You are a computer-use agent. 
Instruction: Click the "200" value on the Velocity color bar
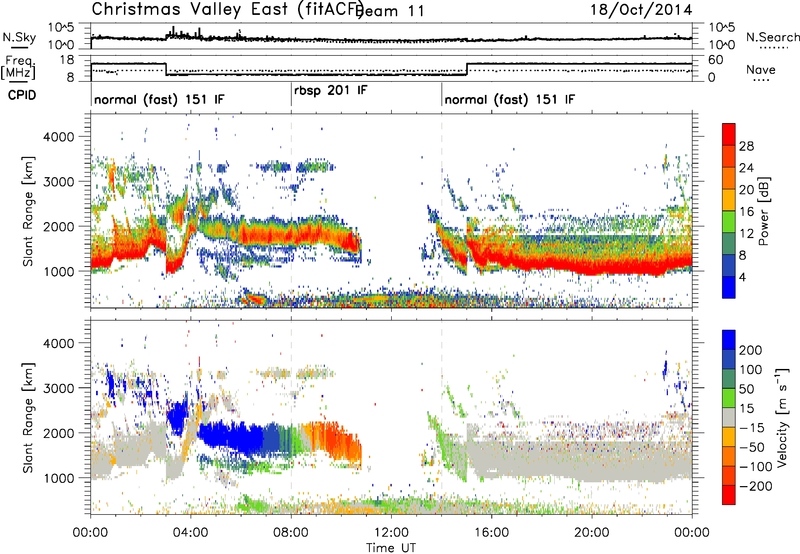[751, 350]
